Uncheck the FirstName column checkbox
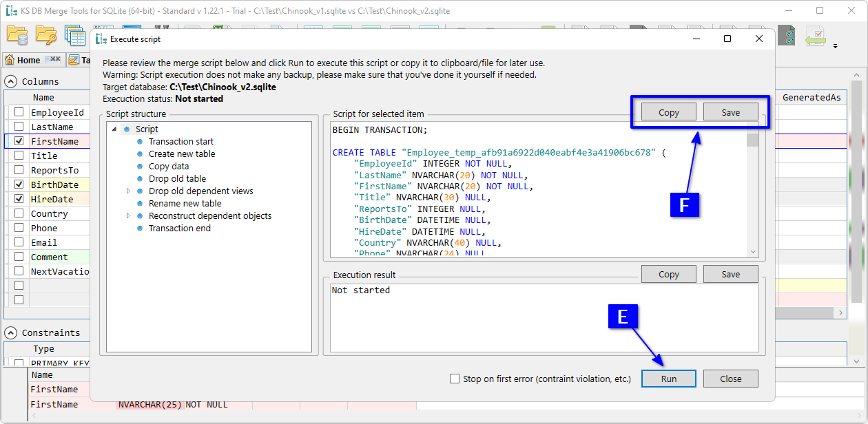The width and height of the screenshot is (868, 424). coord(19,141)
